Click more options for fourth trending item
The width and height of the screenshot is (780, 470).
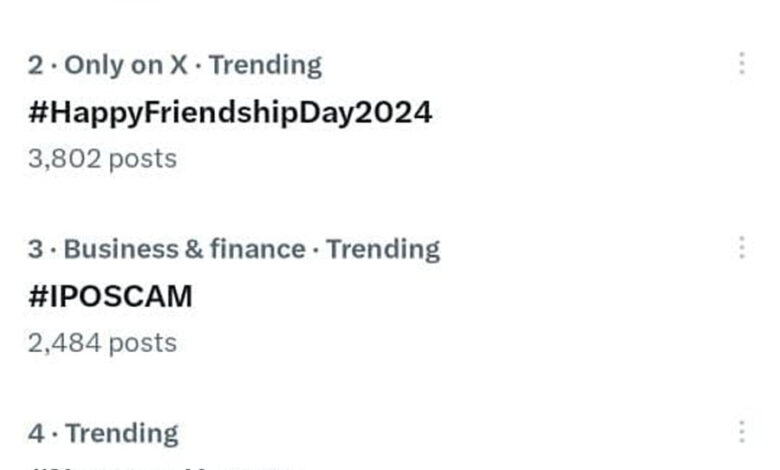[741, 432]
